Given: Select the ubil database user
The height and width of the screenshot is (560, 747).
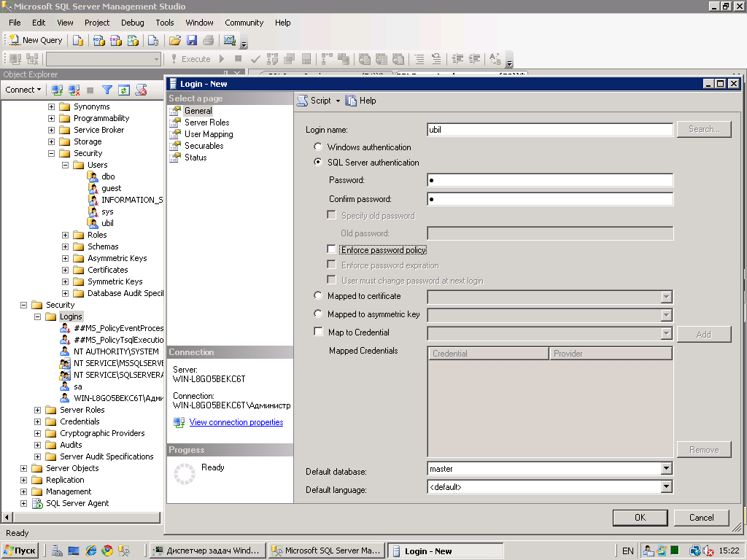Looking at the screenshot, I should coord(107,223).
